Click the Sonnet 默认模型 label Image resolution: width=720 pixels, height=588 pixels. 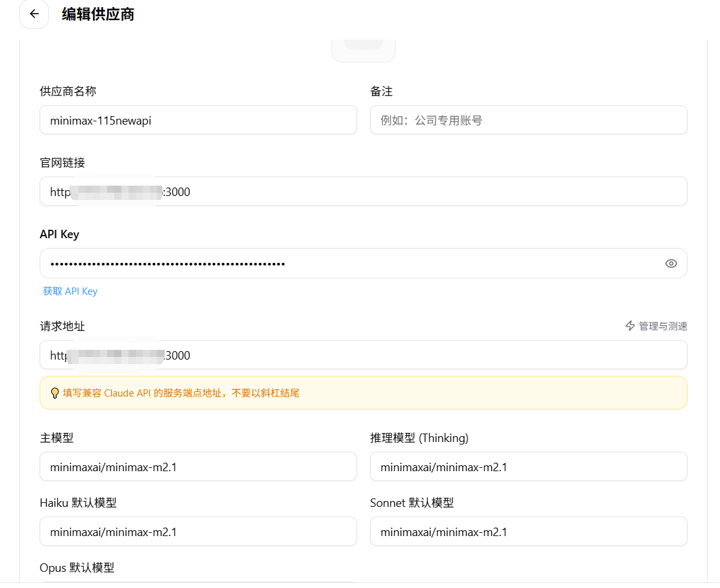(x=412, y=502)
